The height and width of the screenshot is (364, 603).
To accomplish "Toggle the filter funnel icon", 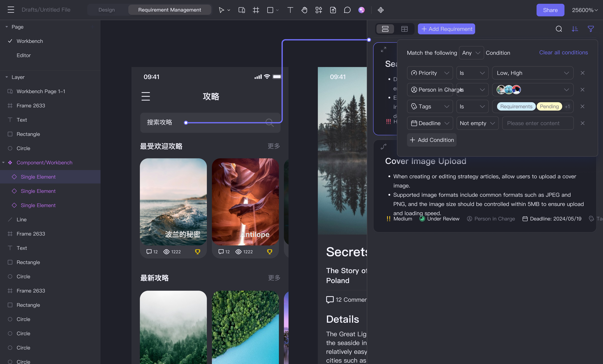I will coord(591,29).
